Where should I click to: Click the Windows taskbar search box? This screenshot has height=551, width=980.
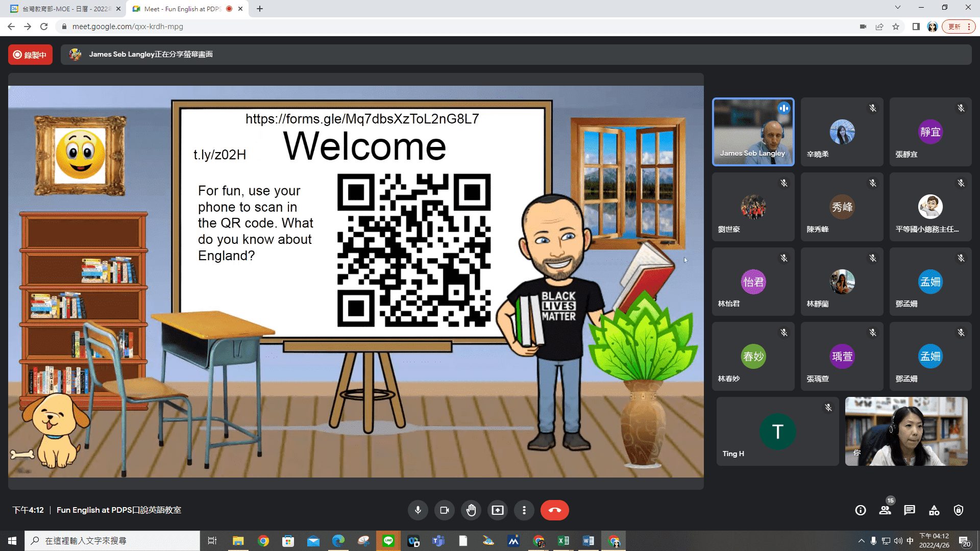[x=112, y=541]
